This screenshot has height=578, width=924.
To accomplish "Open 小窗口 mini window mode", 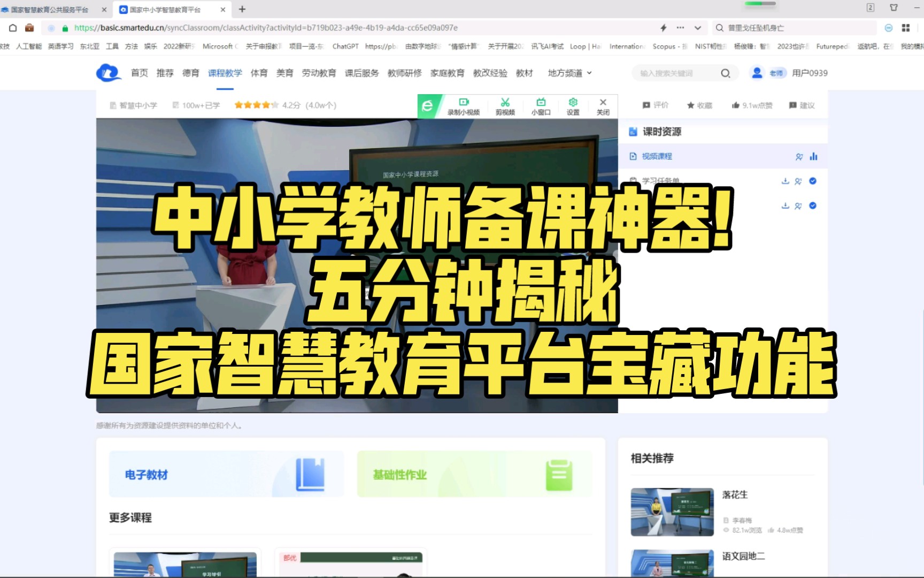I will 541,107.
